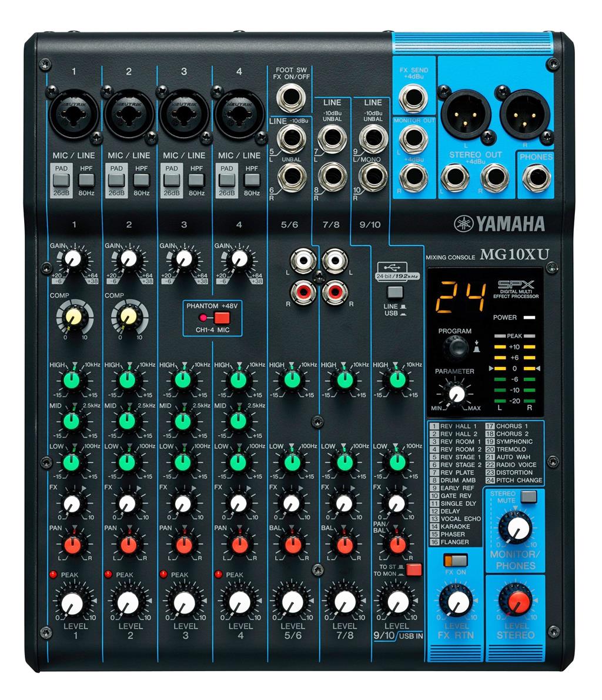Click the PROGRAM selector knob
The height and width of the screenshot is (700, 602).
pyautogui.click(x=456, y=347)
